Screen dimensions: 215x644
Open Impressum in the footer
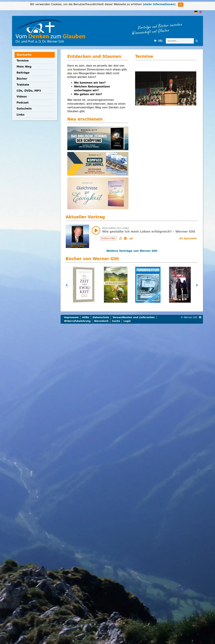coord(71,317)
